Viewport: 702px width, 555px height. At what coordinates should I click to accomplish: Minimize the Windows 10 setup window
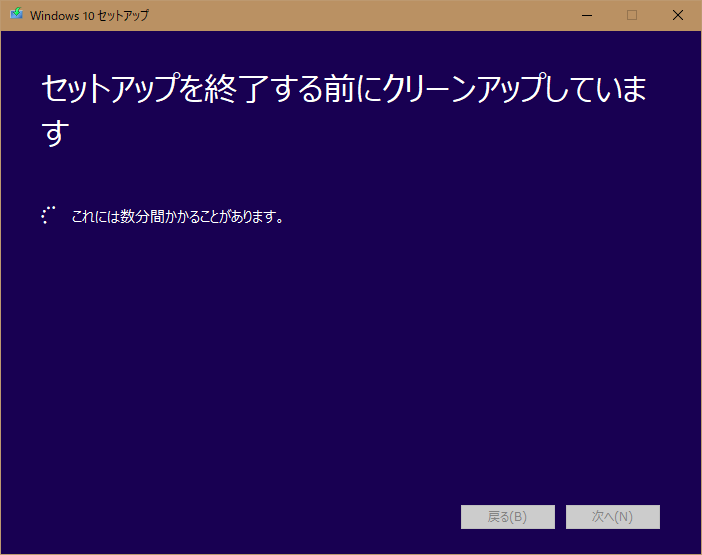pos(586,15)
